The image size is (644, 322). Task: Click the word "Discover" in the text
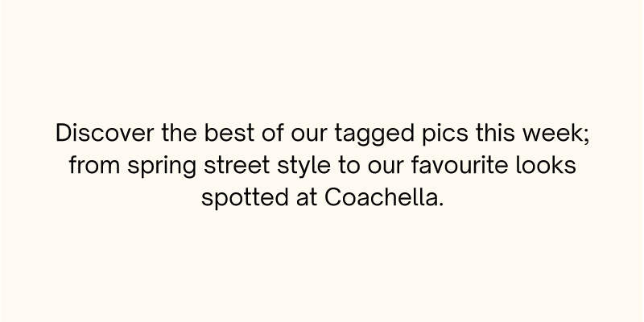pos(105,133)
